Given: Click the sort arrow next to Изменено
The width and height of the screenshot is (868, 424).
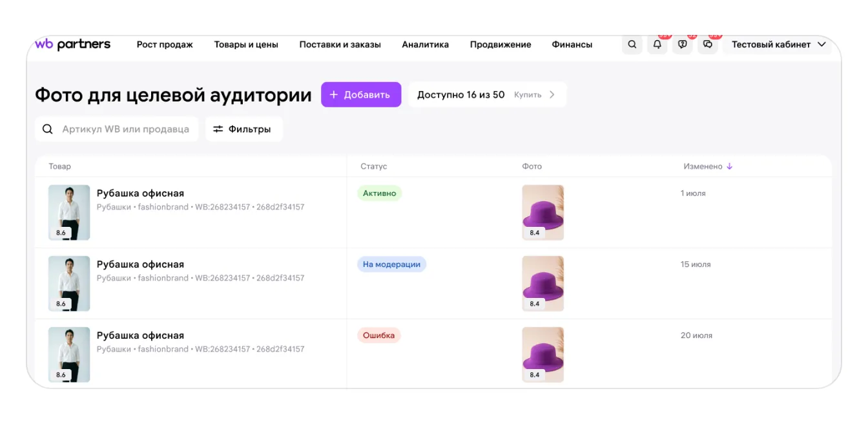Looking at the screenshot, I should [730, 166].
